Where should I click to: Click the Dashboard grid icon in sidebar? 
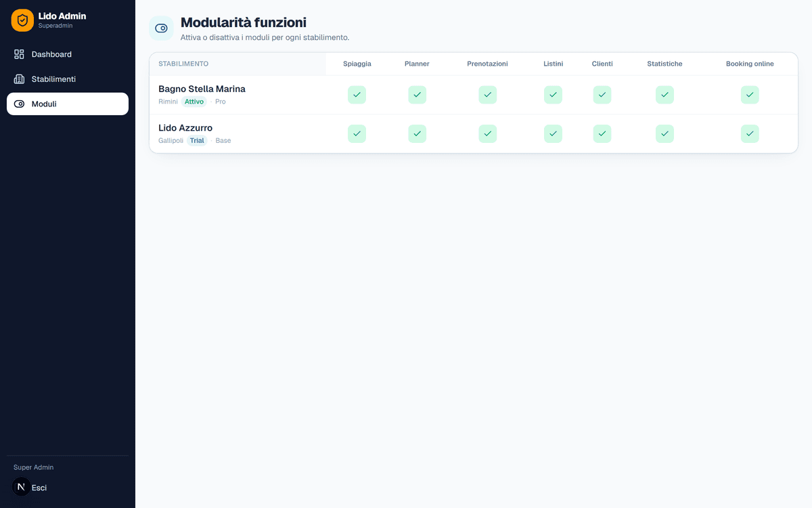[x=19, y=54]
